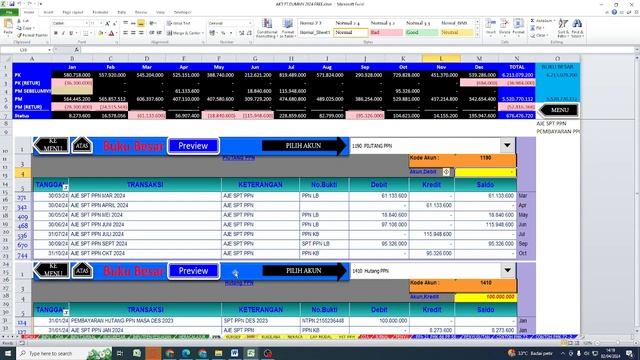Open the General number format dropdown

tap(250, 23)
